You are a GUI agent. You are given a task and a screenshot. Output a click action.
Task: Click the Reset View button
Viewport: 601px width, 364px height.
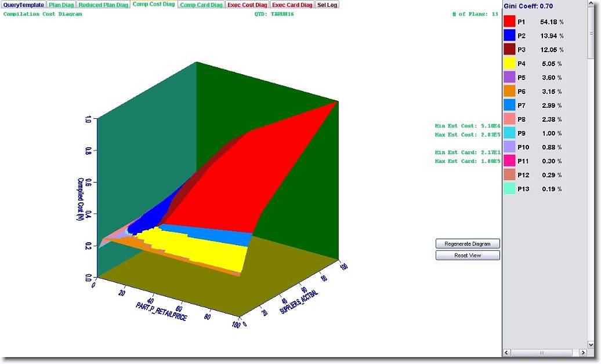tap(468, 256)
